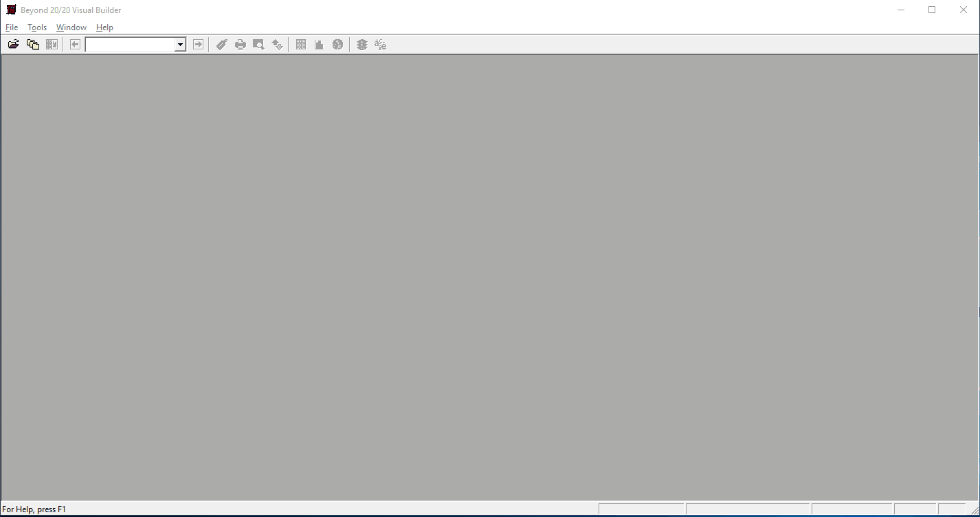The height and width of the screenshot is (517, 980).
Task: Click the left arrow previous item button
Action: [x=75, y=45]
